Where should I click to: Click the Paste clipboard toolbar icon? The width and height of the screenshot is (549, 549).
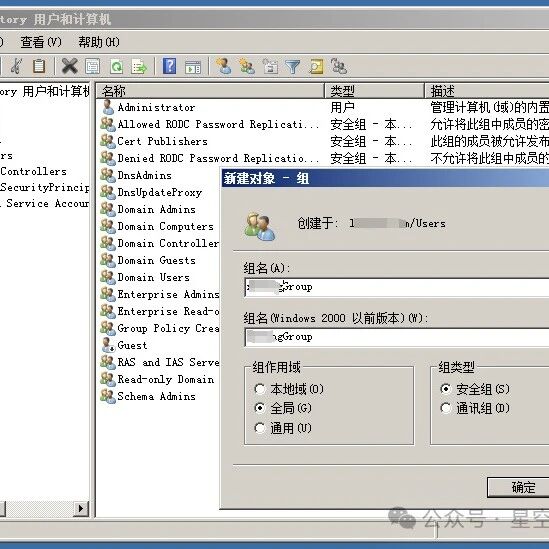click(x=39, y=66)
